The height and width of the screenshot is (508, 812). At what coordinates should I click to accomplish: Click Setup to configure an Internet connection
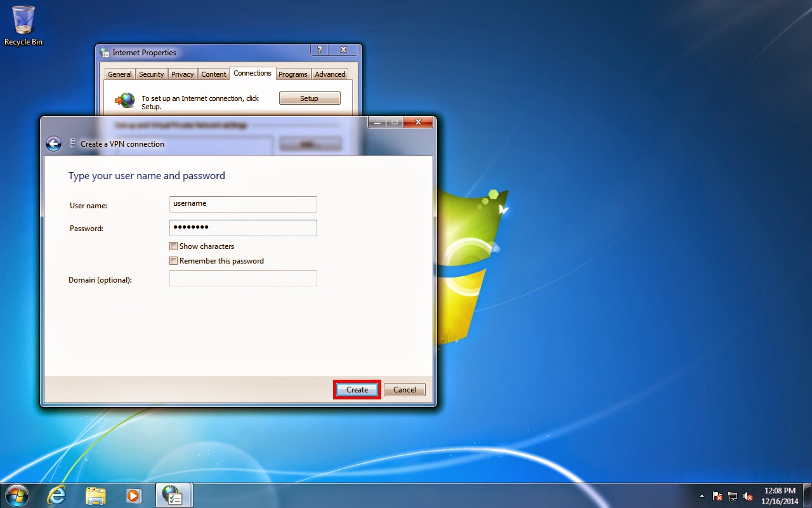point(310,98)
